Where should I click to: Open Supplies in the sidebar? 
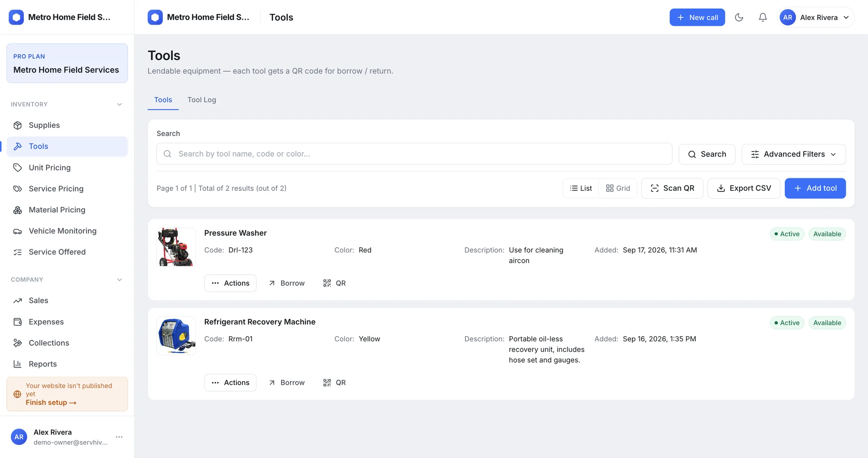67,125
